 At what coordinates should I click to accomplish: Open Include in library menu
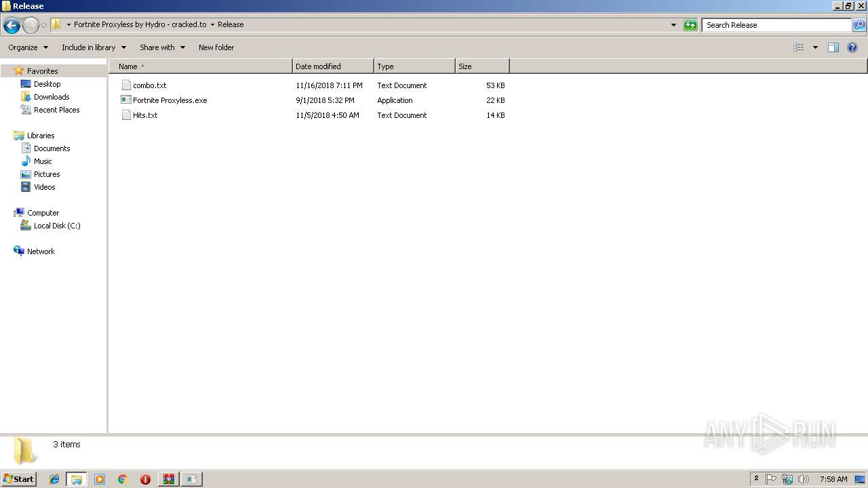94,47
